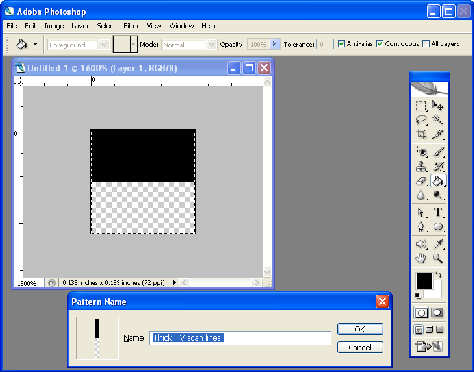474x372 pixels.
Task: Enable the All Layers checkbox
Action: click(426, 44)
